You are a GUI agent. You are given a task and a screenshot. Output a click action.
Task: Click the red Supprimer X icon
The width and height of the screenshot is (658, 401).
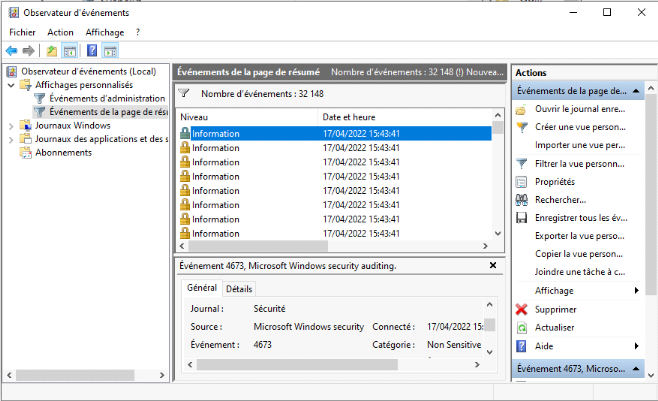coord(521,309)
